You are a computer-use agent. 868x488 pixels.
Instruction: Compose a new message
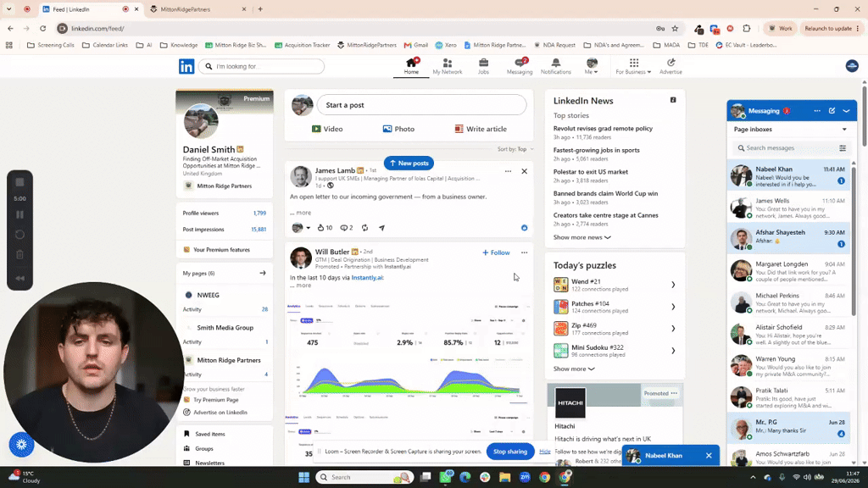tap(832, 111)
